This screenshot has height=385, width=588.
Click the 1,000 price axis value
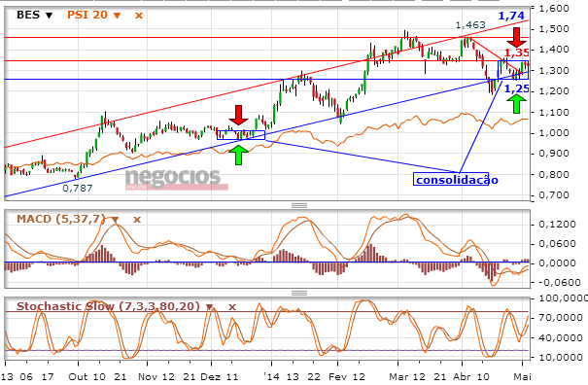(554, 133)
